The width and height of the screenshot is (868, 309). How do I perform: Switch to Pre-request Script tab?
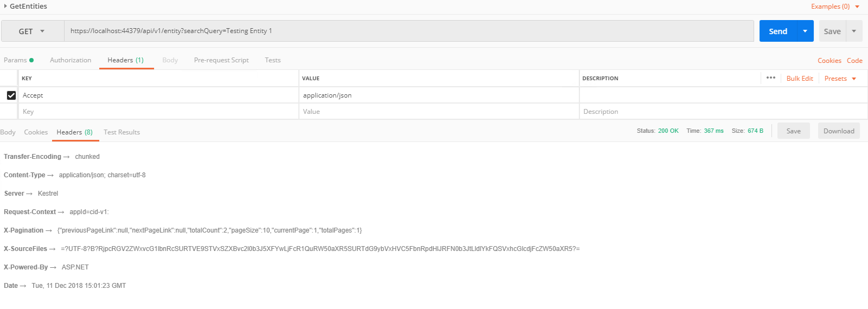221,60
